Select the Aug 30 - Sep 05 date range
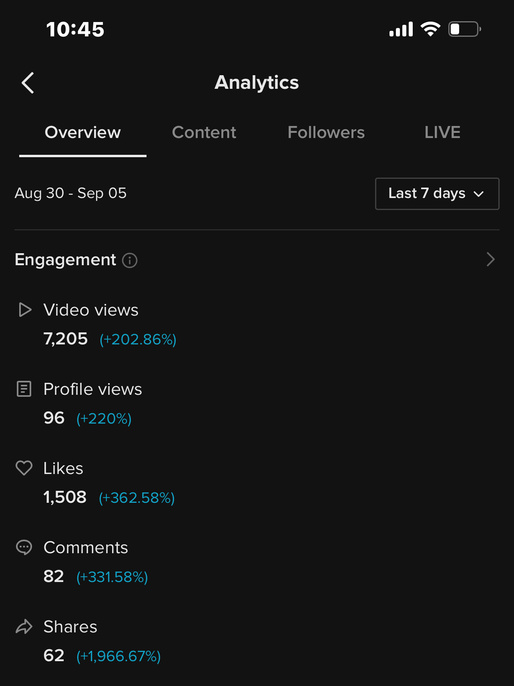 70,193
